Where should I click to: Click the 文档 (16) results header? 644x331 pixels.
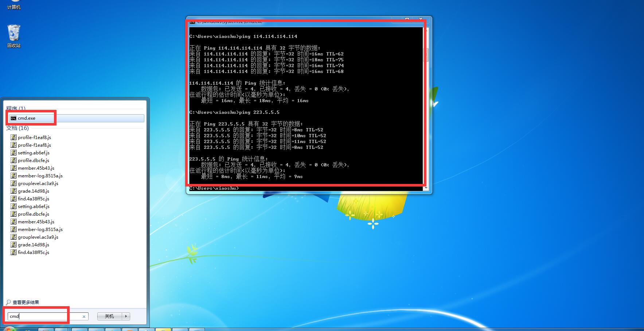tap(17, 128)
